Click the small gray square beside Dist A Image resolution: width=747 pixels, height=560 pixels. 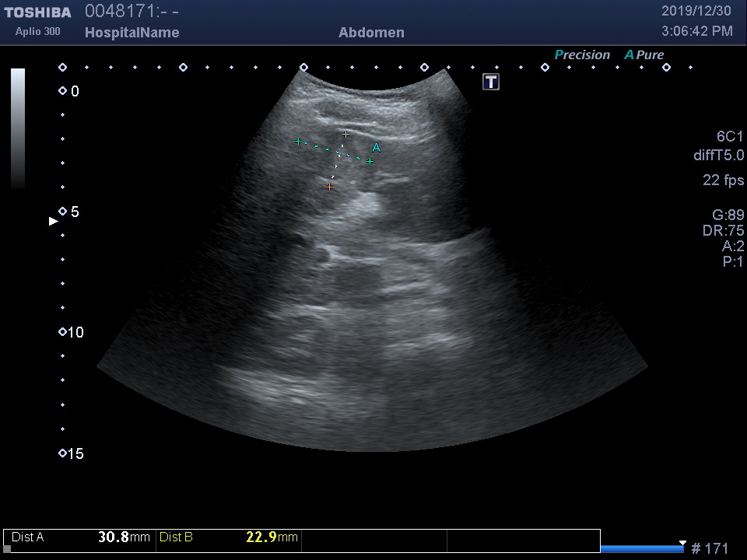(x=8, y=548)
